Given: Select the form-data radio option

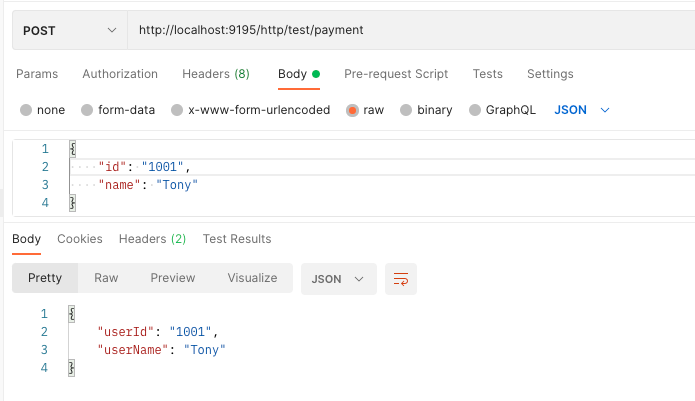Looking at the screenshot, I should [x=88, y=110].
